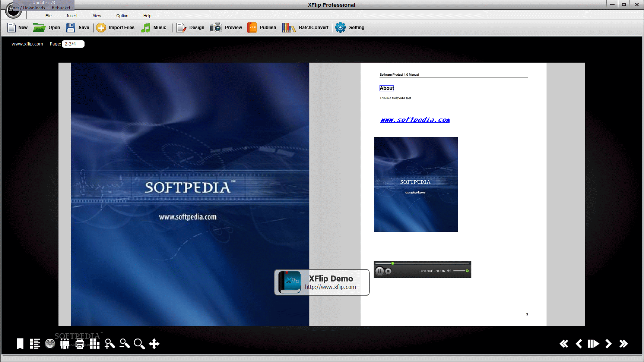Click the plain magnifier search icon
The width and height of the screenshot is (644, 362).
click(x=139, y=344)
